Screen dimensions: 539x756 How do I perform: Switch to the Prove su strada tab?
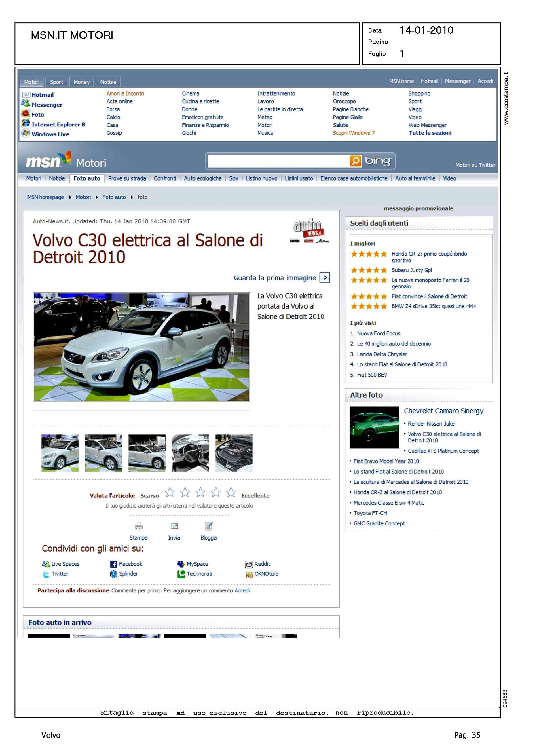(127, 178)
